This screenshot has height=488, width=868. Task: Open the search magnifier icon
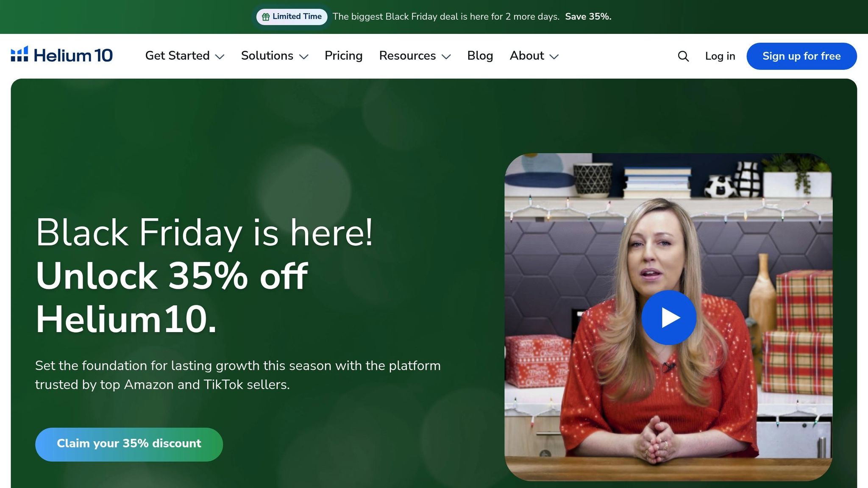coord(683,56)
